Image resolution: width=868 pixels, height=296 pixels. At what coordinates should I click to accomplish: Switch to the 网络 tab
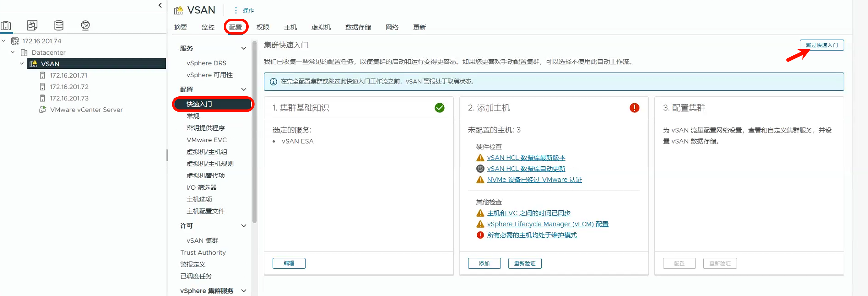(x=392, y=27)
